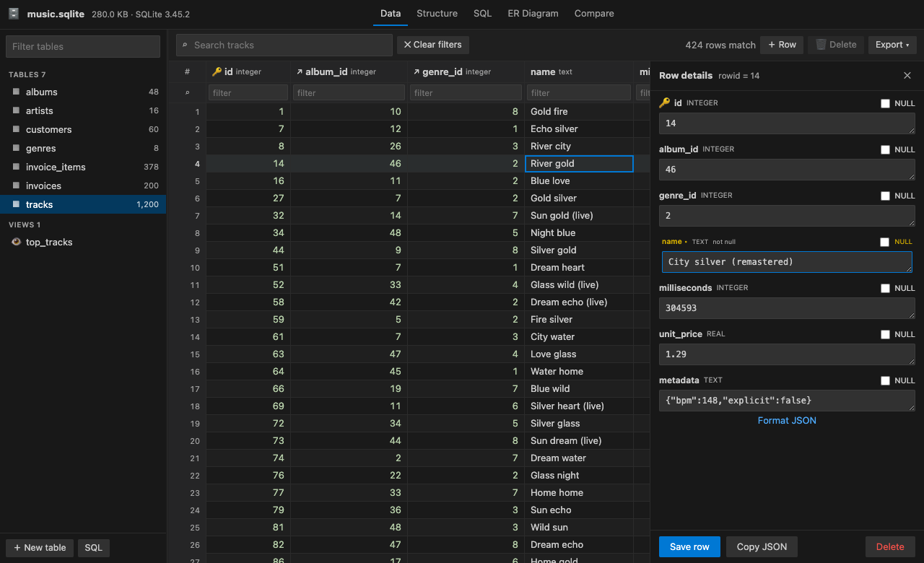Open the Export dropdown menu

(892, 45)
